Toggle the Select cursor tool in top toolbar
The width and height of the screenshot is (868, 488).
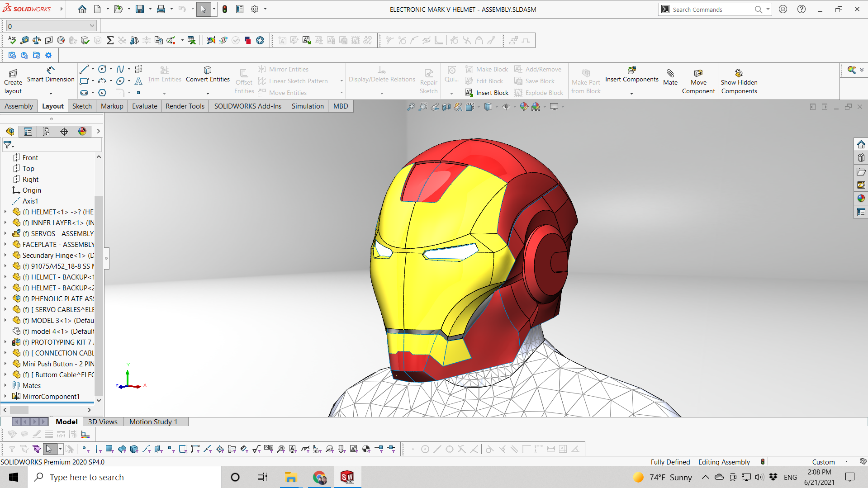[203, 9]
